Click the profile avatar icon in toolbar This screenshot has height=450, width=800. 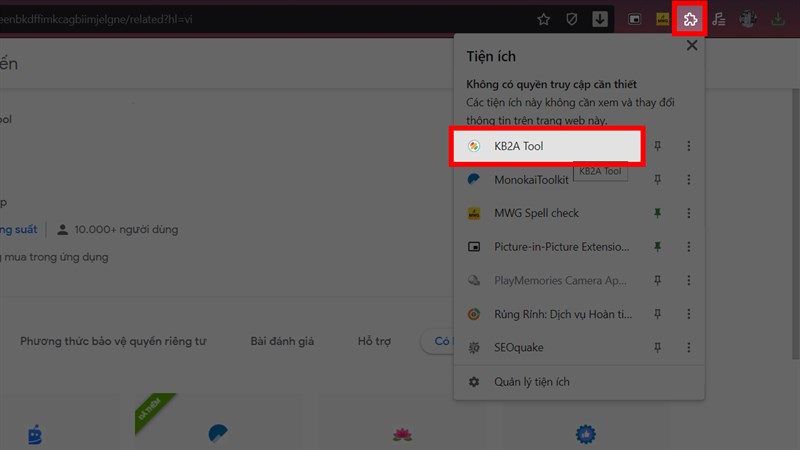click(x=747, y=19)
